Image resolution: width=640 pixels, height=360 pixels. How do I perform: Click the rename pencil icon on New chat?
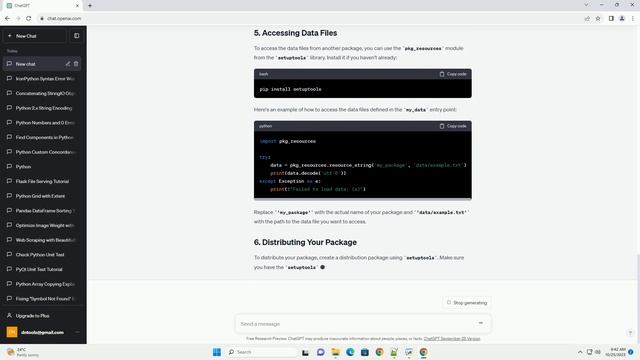tap(68, 64)
